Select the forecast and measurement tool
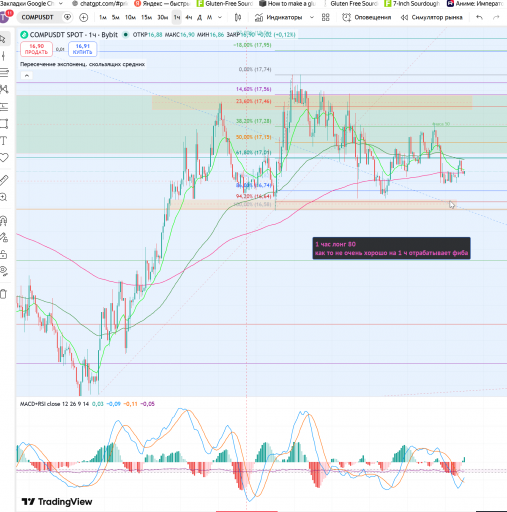 pos(4,107)
